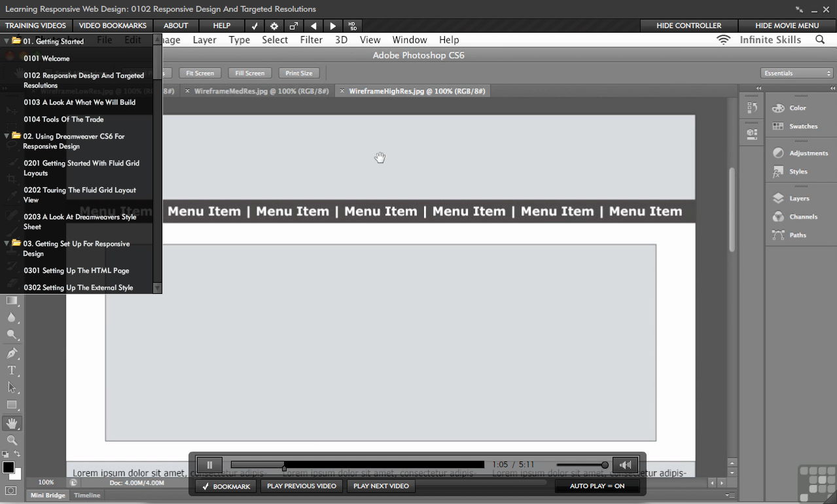The height and width of the screenshot is (504, 837).
Task: Toggle Auto Play setting
Action: (x=597, y=486)
